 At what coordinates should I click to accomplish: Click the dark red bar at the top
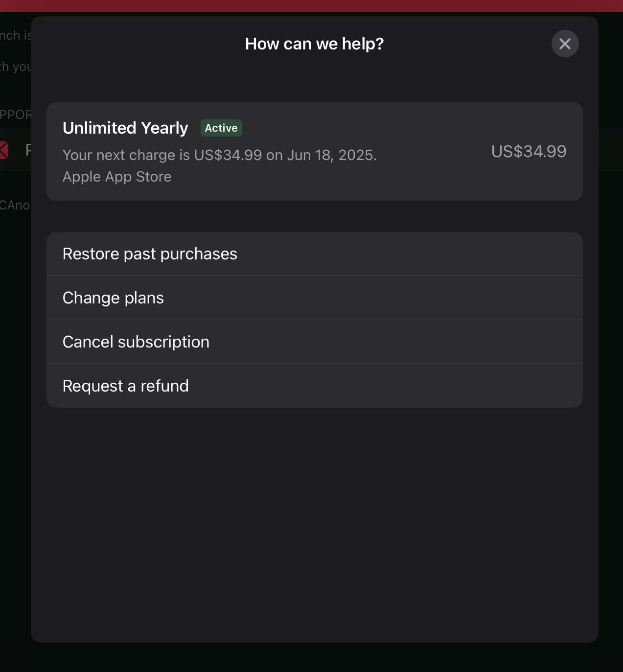tap(311, 6)
